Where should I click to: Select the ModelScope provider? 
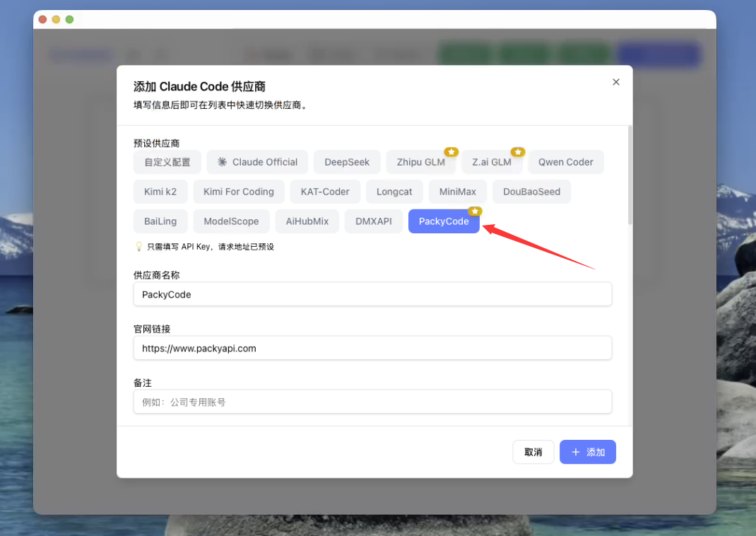tap(231, 221)
